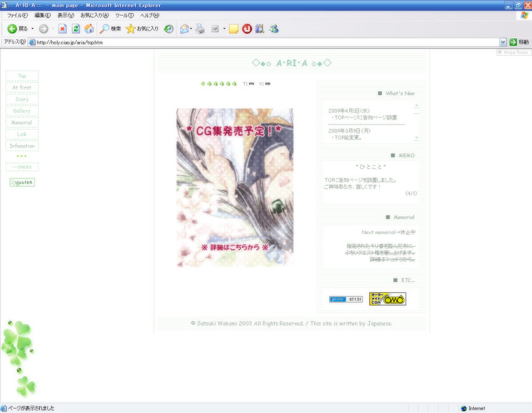Click the Top sidebar link
This screenshot has height=413, width=532.
pyautogui.click(x=22, y=76)
